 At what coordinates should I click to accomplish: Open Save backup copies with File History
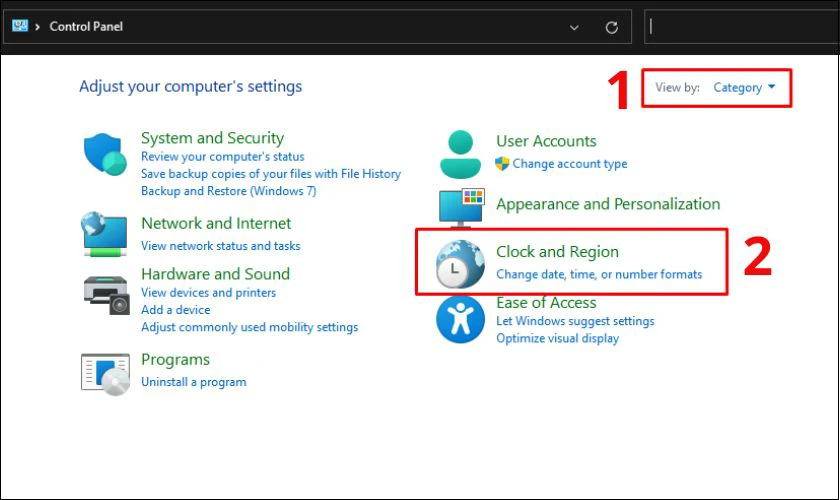tap(271, 174)
